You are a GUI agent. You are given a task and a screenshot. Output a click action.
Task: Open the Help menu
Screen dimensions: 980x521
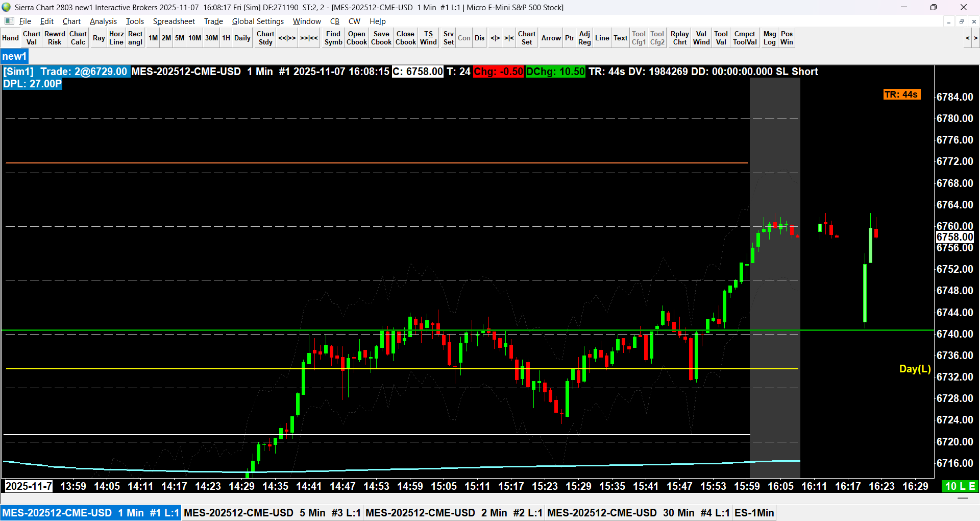tap(378, 21)
